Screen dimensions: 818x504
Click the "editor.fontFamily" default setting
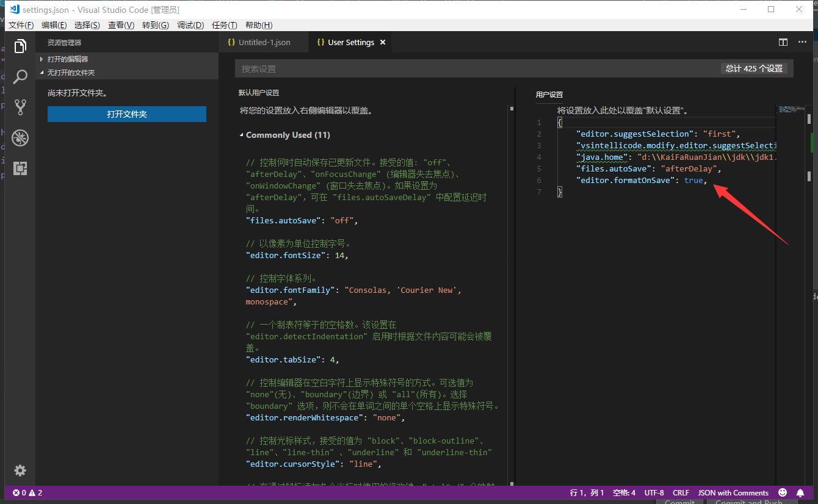(353, 296)
